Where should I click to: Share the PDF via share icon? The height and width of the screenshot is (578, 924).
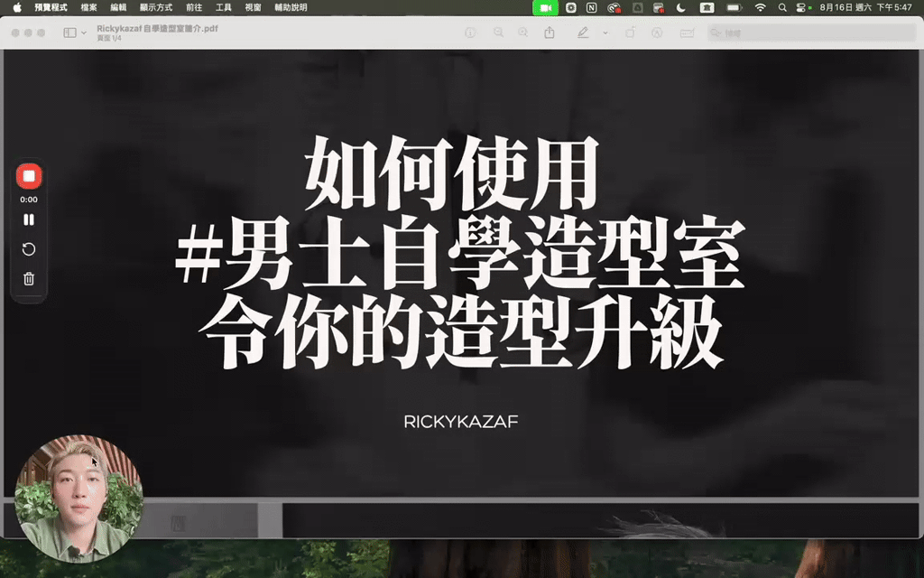tap(550, 33)
